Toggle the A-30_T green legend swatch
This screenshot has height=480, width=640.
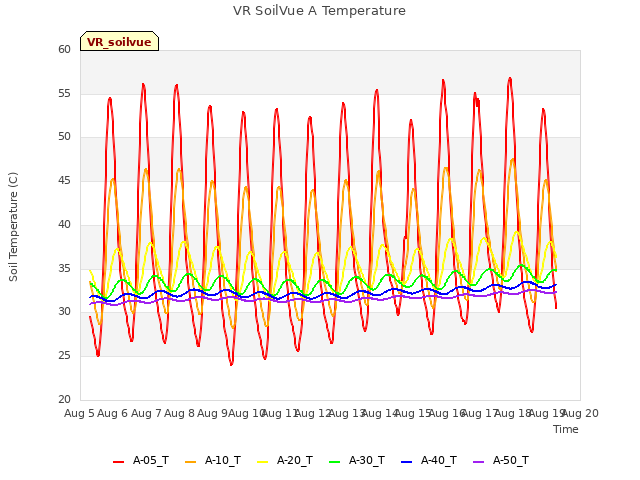[335, 462]
